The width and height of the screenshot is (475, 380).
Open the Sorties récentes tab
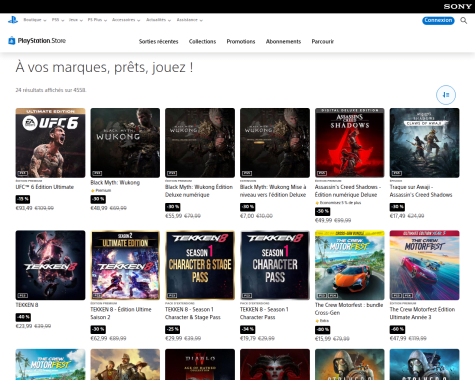pos(158,42)
